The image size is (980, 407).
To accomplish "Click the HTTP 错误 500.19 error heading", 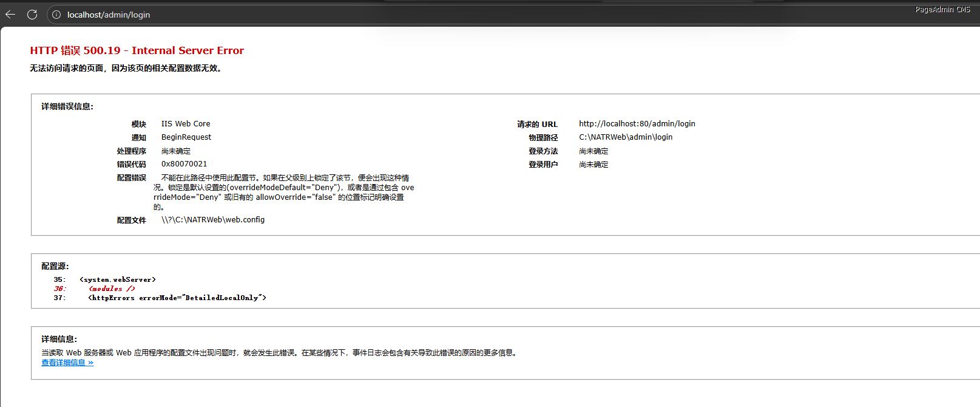I will 137,50.
